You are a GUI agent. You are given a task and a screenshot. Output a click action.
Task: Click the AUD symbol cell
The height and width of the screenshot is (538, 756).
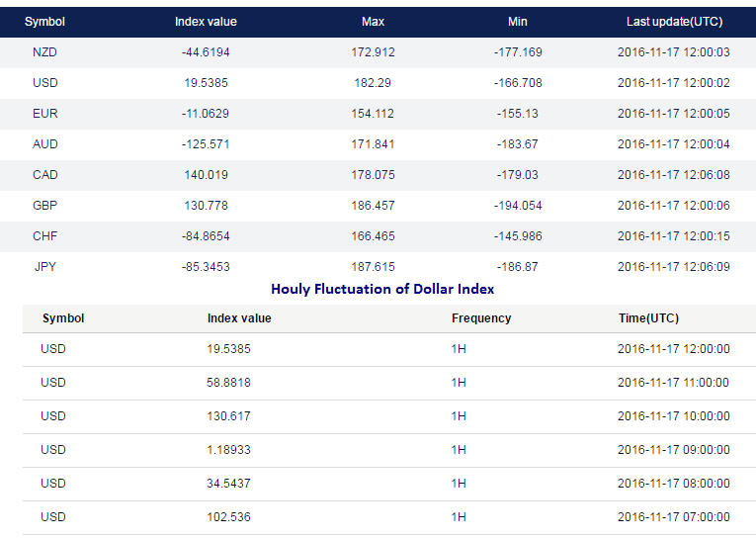(44, 144)
